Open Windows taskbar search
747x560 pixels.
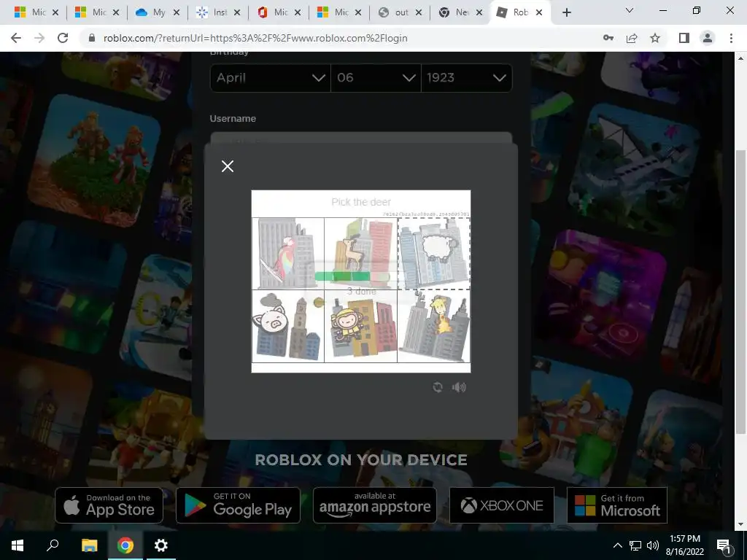point(53,545)
